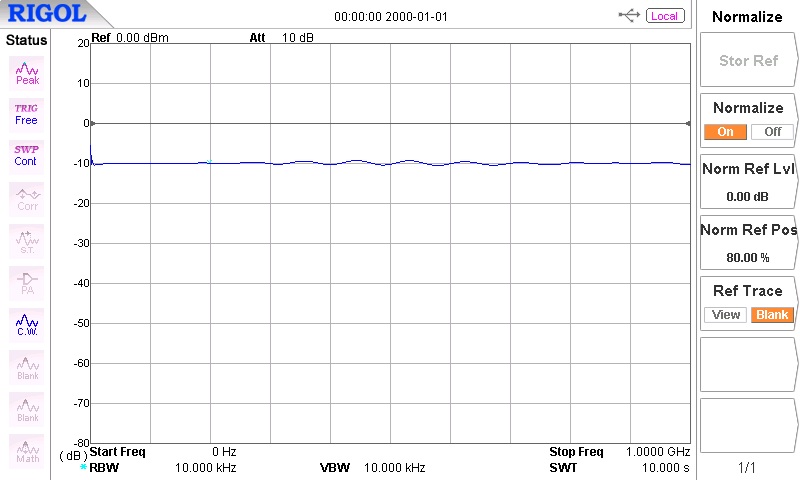Turn Normalize On
The height and width of the screenshot is (480, 800).
[x=725, y=132]
